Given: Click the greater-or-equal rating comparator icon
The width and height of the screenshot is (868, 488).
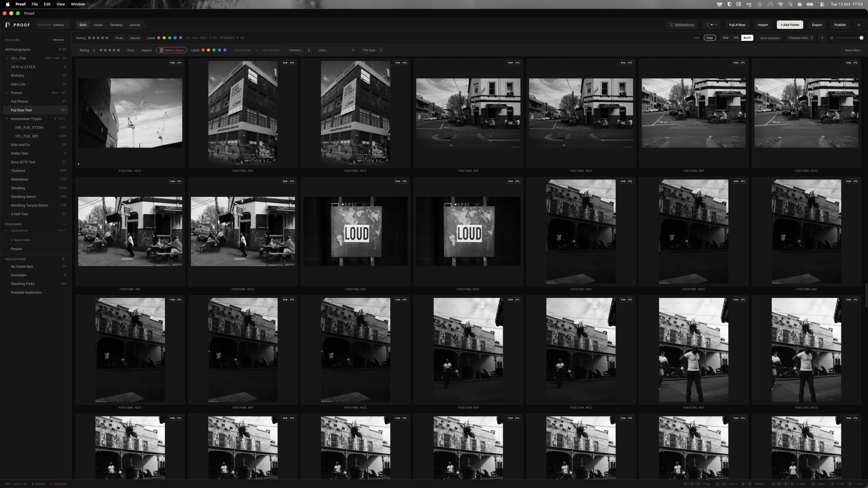Looking at the screenshot, I should (94, 50).
